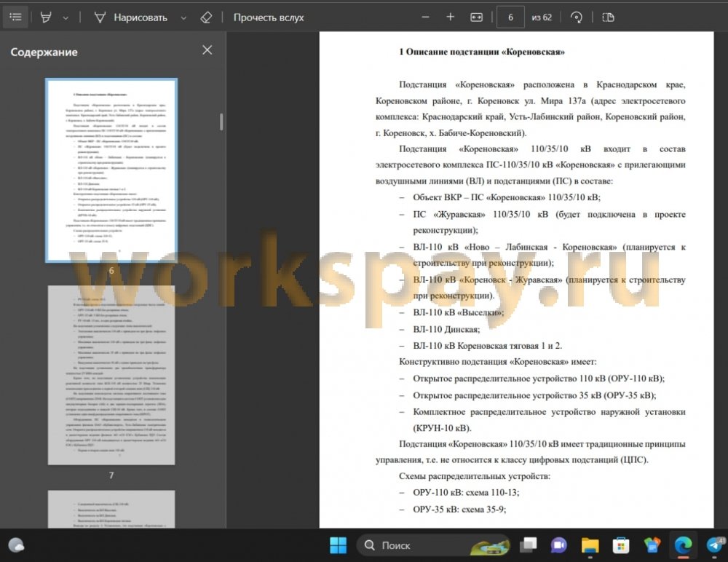728x562 pixels.
Task: Click Прочесть вслух button
Action: pos(269,17)
